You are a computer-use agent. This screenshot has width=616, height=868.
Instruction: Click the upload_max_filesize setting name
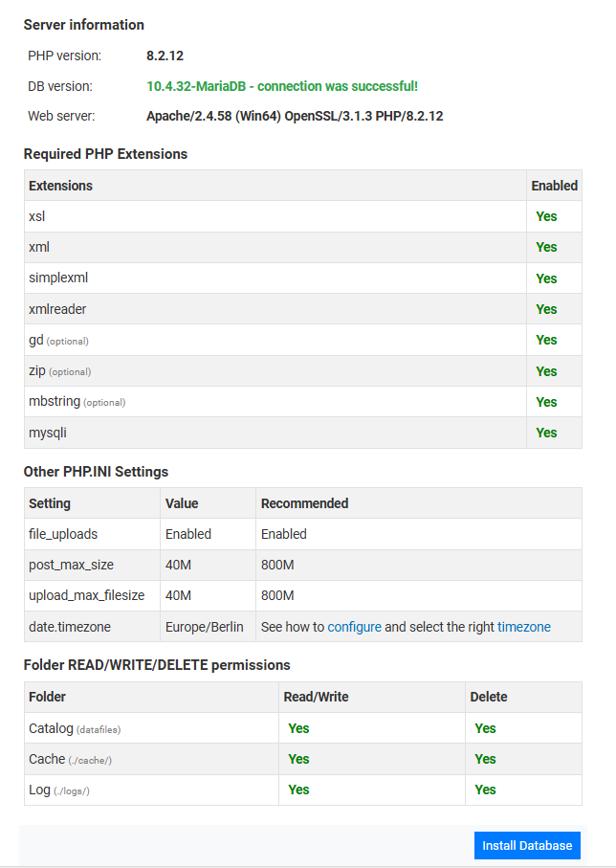pos(87,595)
